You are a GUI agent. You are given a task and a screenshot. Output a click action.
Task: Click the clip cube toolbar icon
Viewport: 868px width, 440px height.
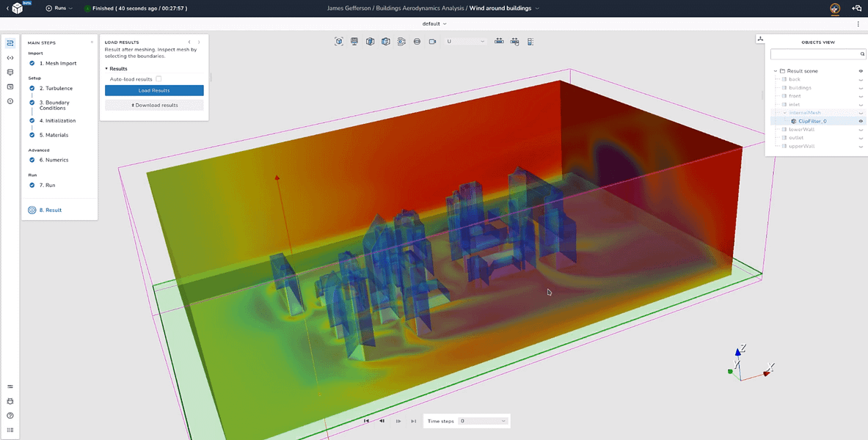(370, 42)
